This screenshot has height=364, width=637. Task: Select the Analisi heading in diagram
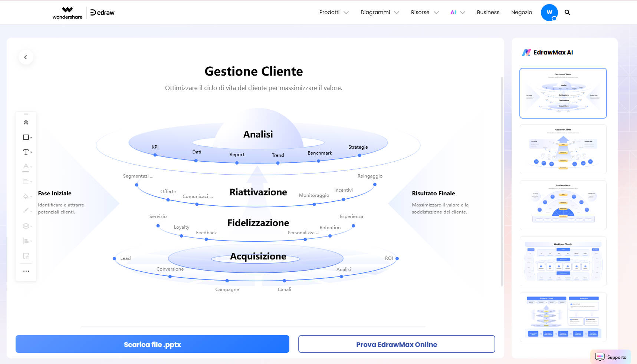click(258, 134)
